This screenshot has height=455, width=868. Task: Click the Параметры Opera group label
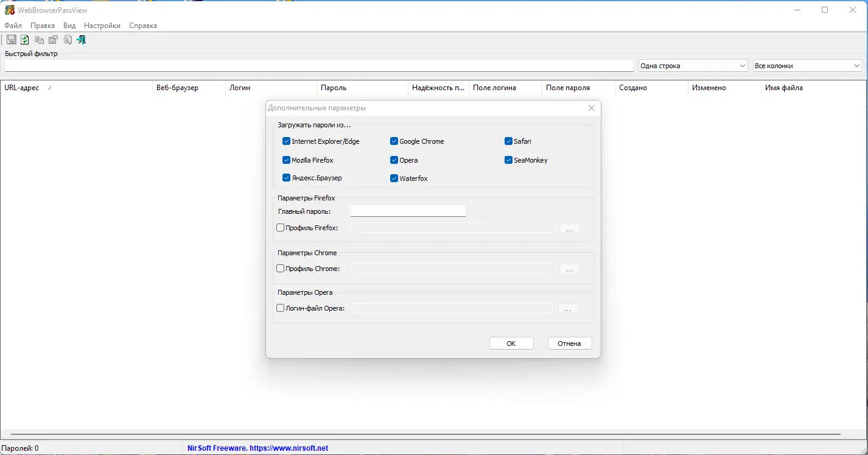pos(305,292)
